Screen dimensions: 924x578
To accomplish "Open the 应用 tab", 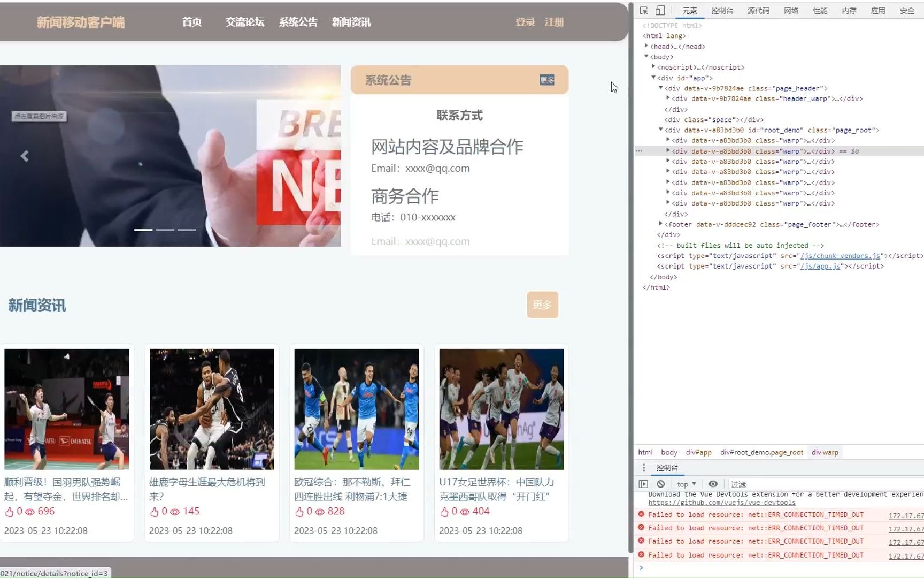I will pos(878,11).
